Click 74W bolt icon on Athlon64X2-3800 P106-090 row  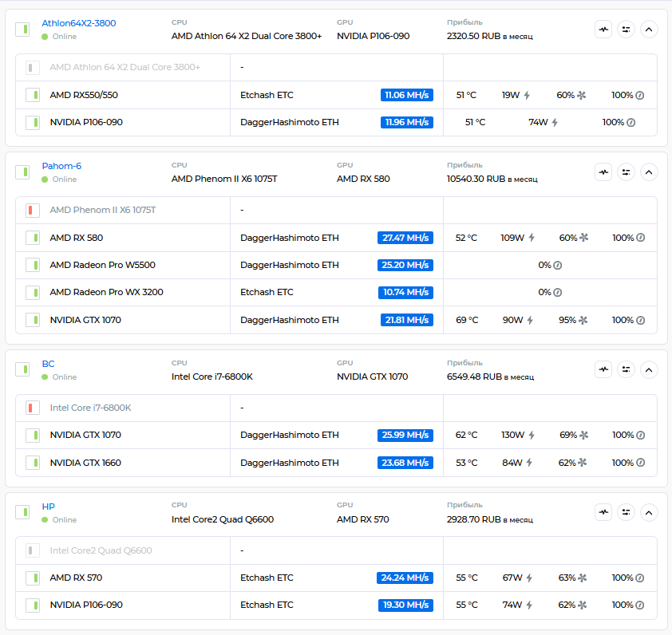555,123
